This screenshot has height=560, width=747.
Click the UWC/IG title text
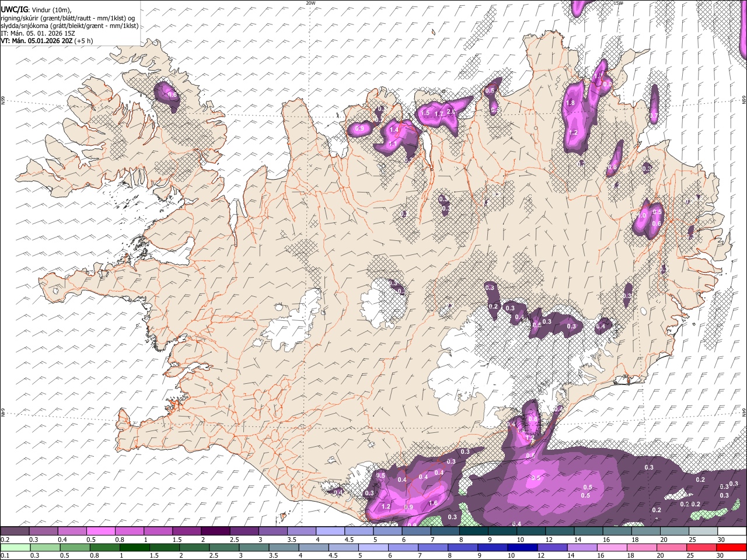pos(14,10)
